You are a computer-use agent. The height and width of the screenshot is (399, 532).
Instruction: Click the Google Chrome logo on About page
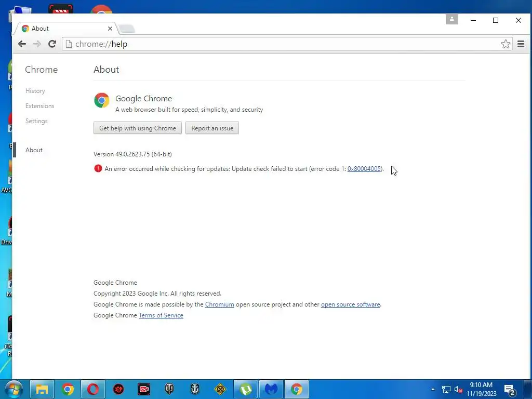pyautogui.click(x=101, y=100)
